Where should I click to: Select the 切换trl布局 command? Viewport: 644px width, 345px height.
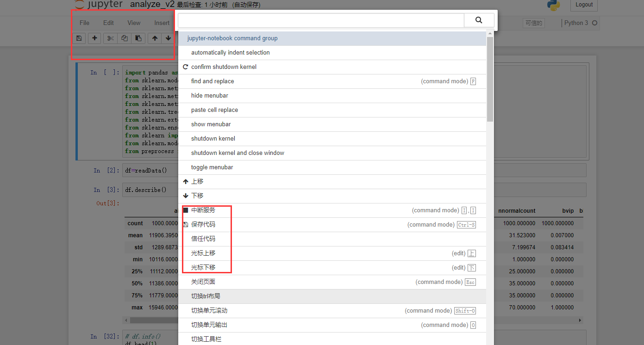coord(332,296)
